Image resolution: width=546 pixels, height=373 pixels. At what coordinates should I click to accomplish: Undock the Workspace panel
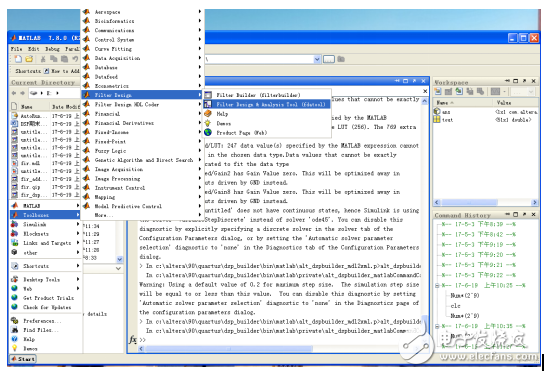point(525,81)
